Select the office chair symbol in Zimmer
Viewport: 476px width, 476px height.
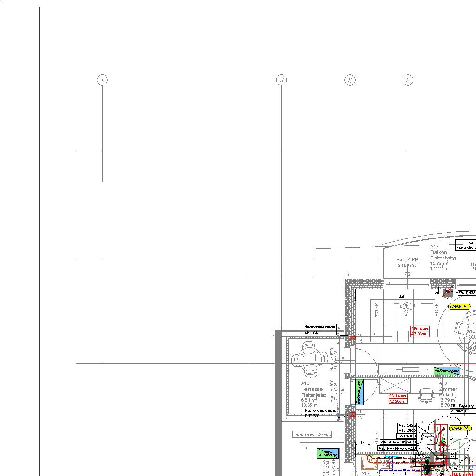coord(426,396)
